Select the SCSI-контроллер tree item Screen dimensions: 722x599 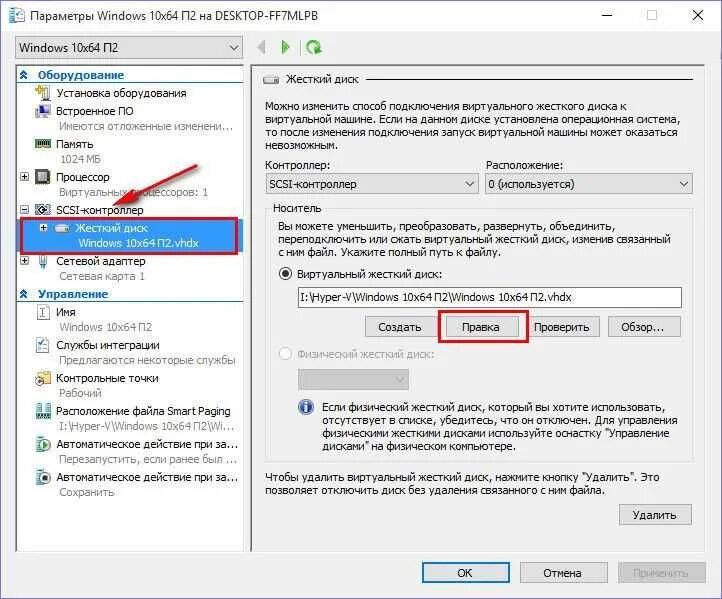tap(99, 210)
